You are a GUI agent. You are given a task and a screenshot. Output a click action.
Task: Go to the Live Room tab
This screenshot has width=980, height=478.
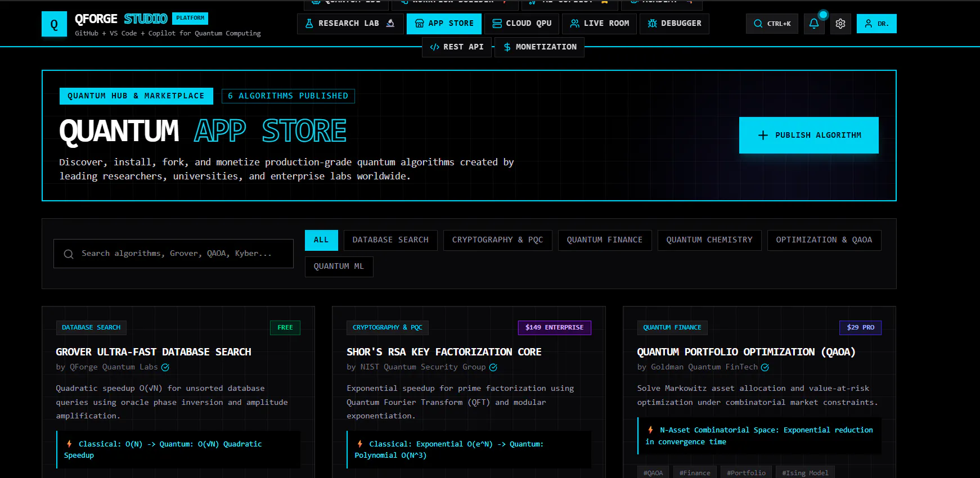pos(599,24)
